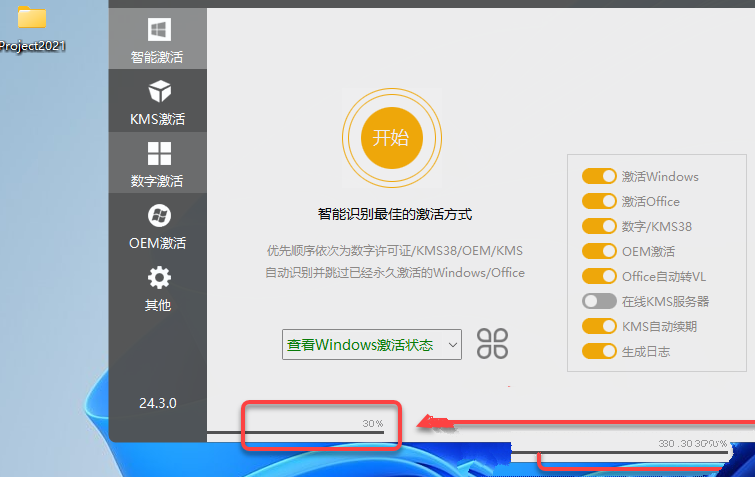Click the 自动识别并跳过已经永久激活 description line

click(x=395, y=273)
